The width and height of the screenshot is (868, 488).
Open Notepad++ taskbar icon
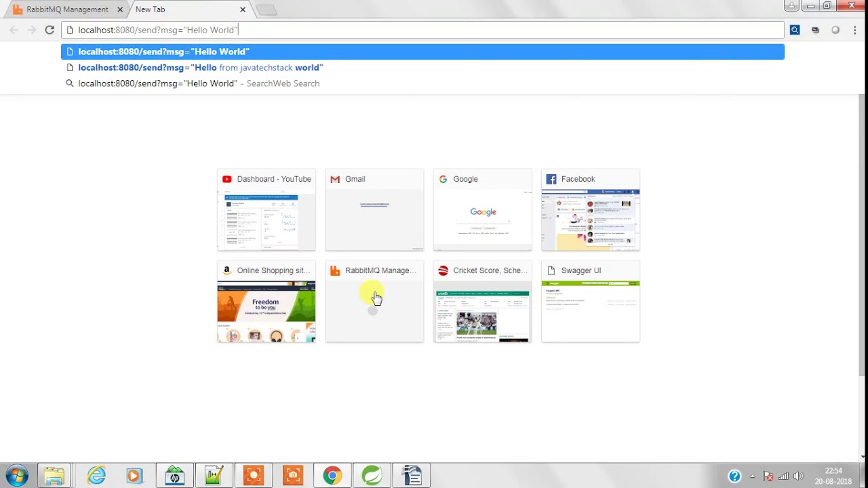coord(214,476)
